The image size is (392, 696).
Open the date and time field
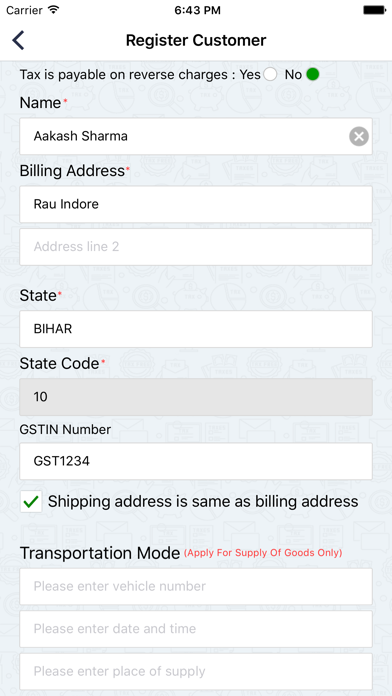pos(196,629)
